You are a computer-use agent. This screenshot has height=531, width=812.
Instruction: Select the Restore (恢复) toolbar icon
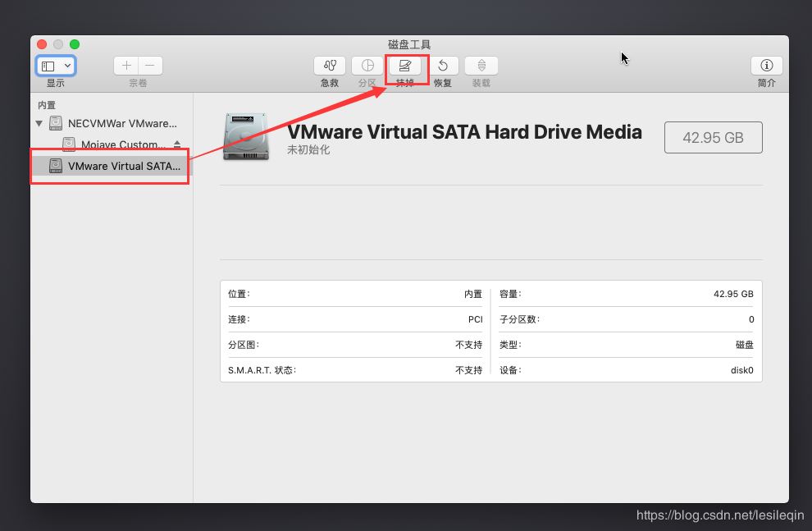(x=443, y=66)
